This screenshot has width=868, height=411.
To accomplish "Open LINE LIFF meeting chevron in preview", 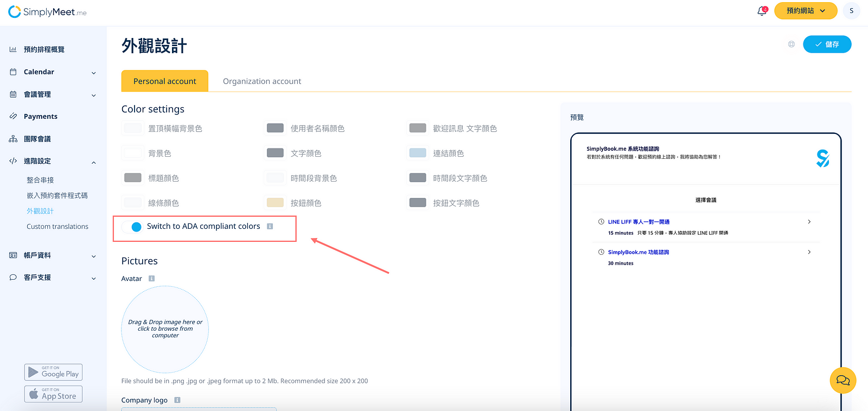I will (809, 221).
